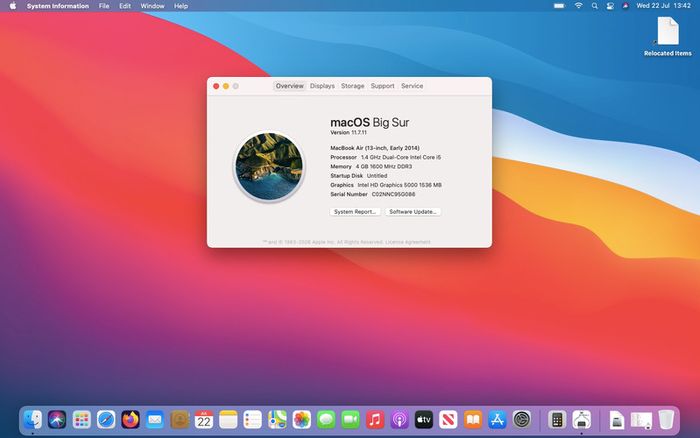700x438 pixels.
Task: Open the Notes app in the Dock
Action: (x=228, y=420)
